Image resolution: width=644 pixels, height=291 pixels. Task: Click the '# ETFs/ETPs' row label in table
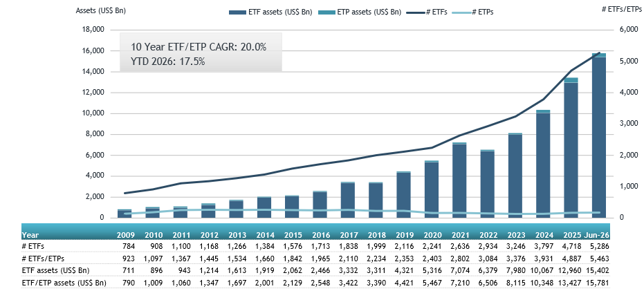[40, 258]
